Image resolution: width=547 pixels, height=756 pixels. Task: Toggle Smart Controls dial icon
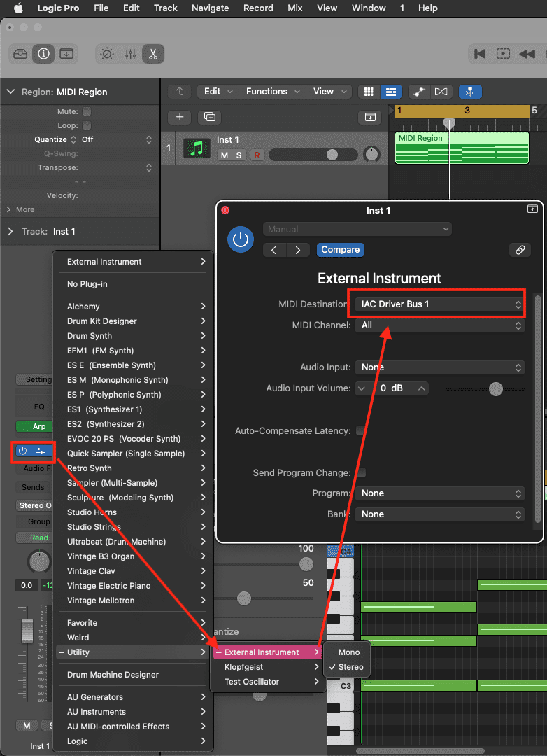tap(107, 54)
